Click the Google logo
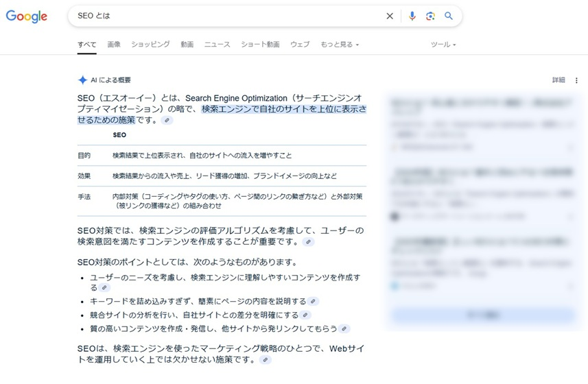 [26, 16]
